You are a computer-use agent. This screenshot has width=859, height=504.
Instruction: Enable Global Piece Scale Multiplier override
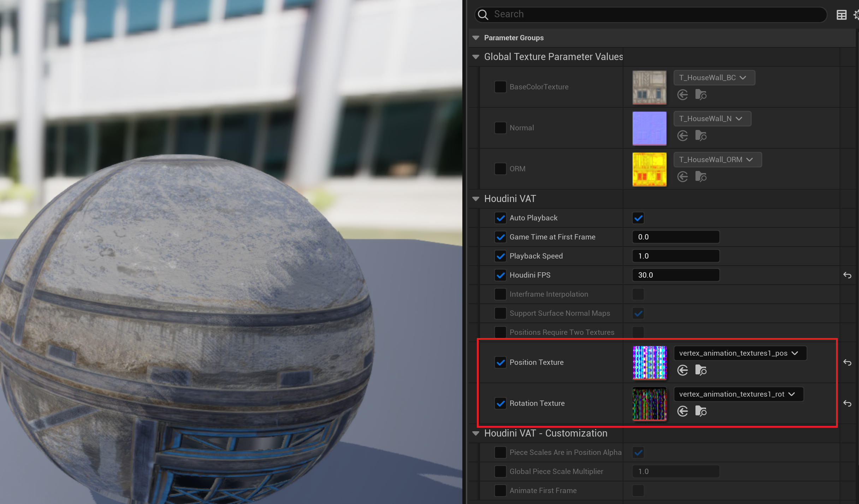click(x=500, y=472)
